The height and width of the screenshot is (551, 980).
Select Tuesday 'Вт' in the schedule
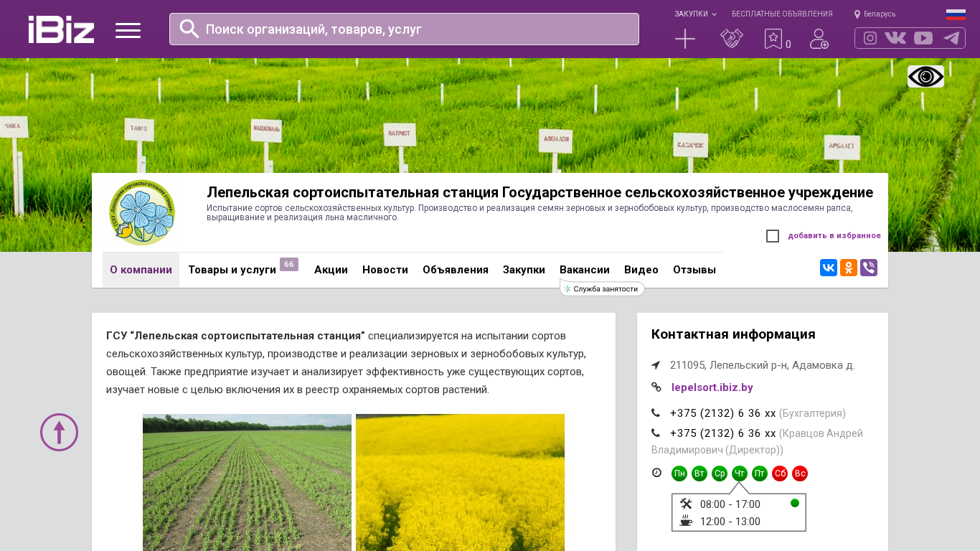(x=699, y=474)
